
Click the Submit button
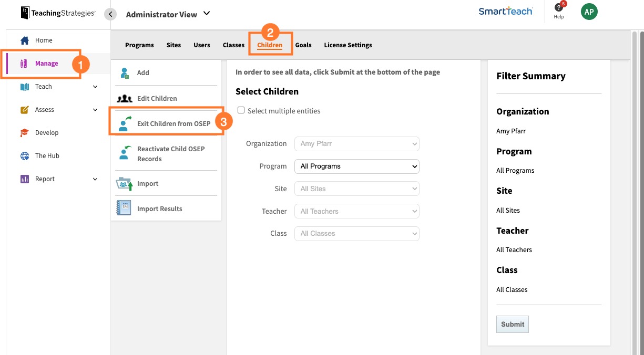click(512, 325)
